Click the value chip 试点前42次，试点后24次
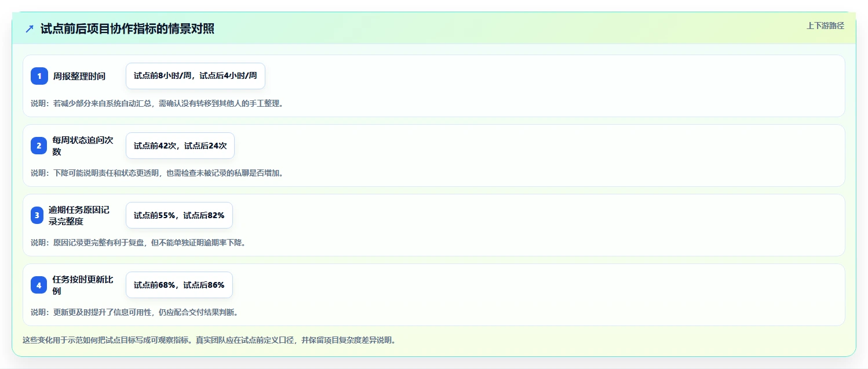The width and height of the screenshot is (868, 369). point(180,146)
